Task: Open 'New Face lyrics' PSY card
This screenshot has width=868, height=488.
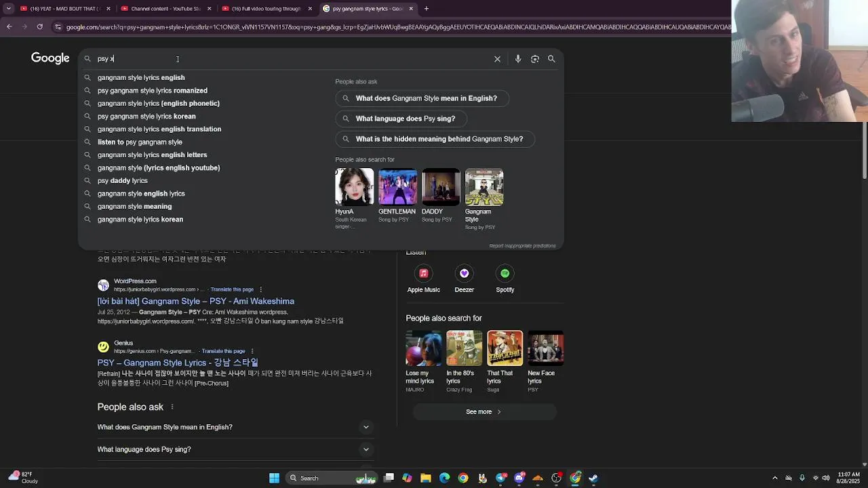Action: 545,361
